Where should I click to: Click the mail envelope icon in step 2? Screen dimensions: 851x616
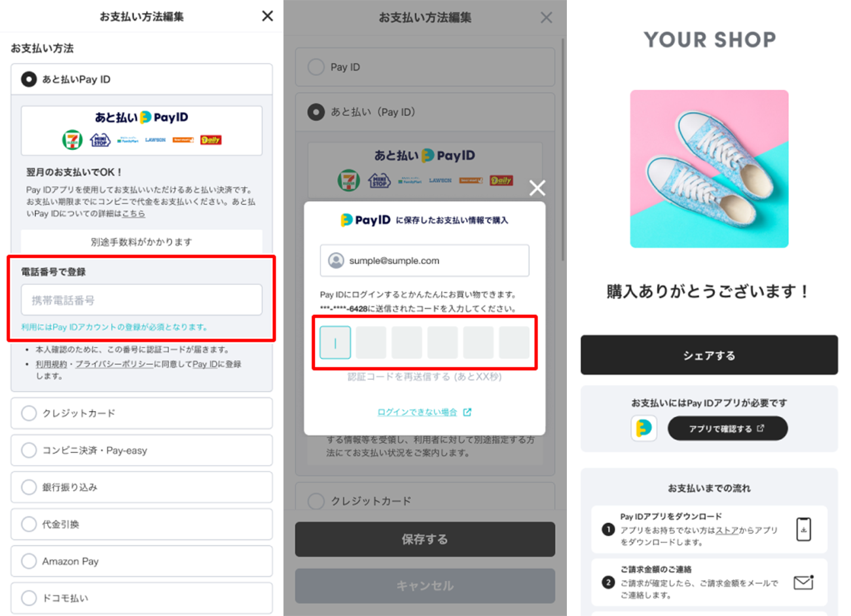pyautogui.click(x=803, y=582)
